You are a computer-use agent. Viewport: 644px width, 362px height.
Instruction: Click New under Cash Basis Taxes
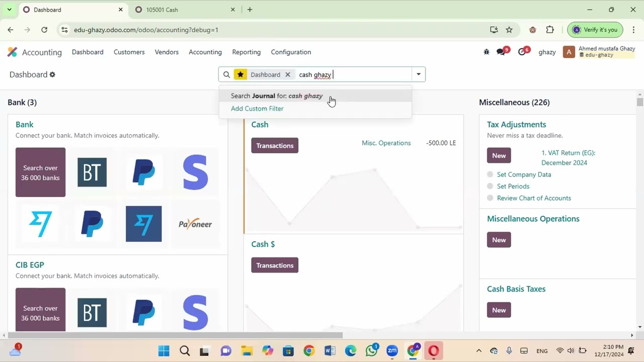coord(499,310)
